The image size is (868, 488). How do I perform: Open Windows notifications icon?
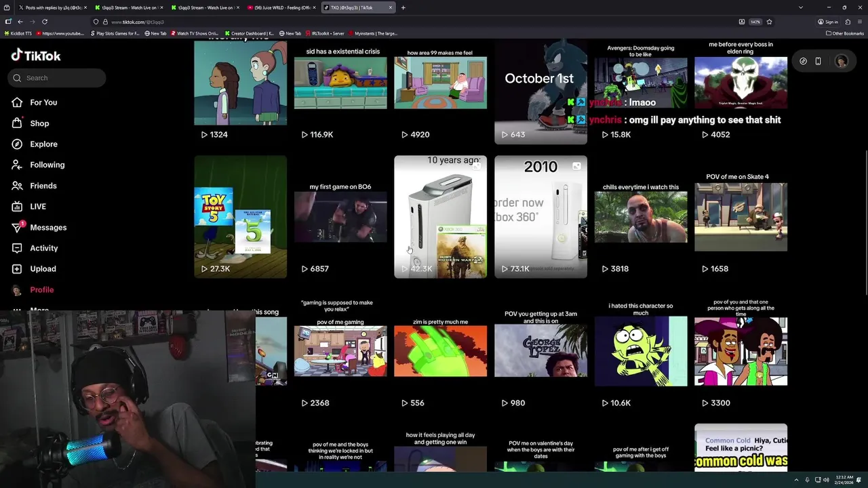pos(859,480)
